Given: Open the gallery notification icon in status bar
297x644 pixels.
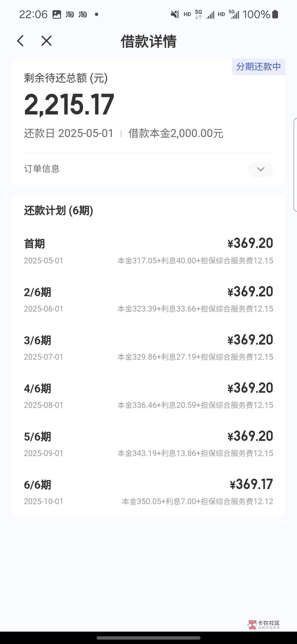Looking at the screenshot, I should click(57, 14).
